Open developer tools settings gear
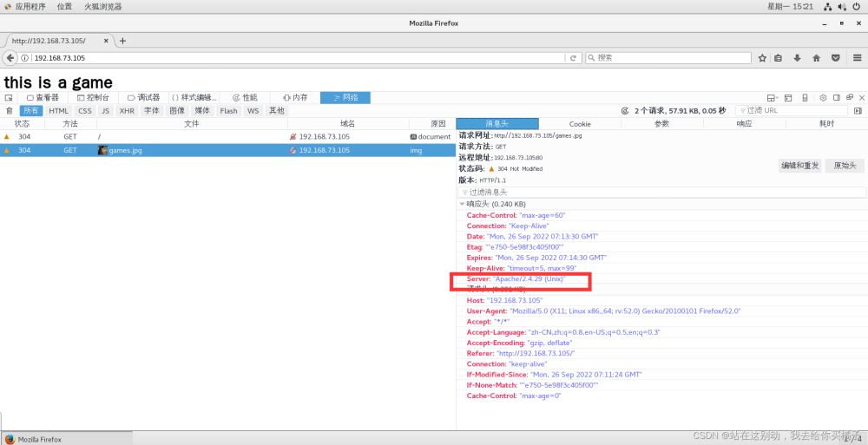Viewport: 868px width, 445px height. pyautogui.click(x=824, y=98)
